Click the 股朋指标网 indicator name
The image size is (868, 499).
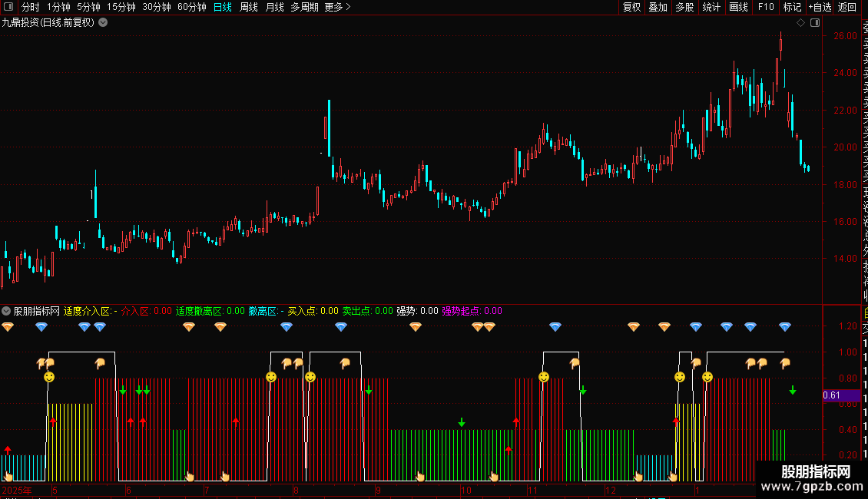[x=37, y=311]
